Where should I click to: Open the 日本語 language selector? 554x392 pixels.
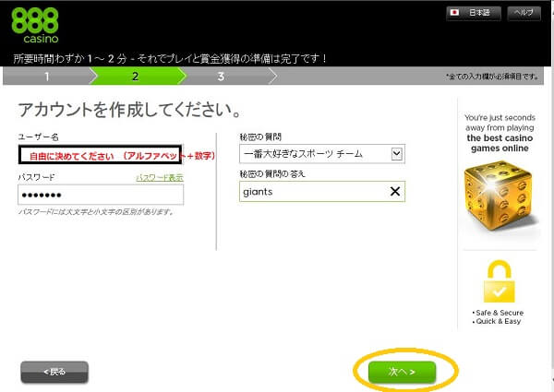pos(475,13)
